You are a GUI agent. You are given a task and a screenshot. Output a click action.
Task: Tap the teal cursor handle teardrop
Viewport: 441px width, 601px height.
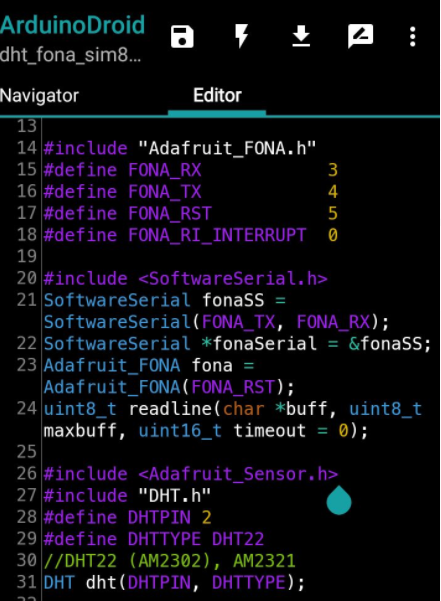[339, 500]
